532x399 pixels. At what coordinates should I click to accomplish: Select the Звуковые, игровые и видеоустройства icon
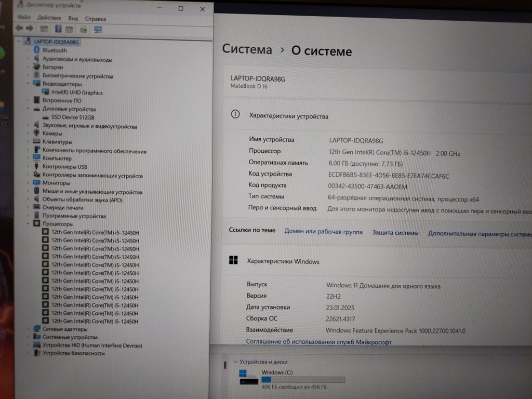coord(37,125)
